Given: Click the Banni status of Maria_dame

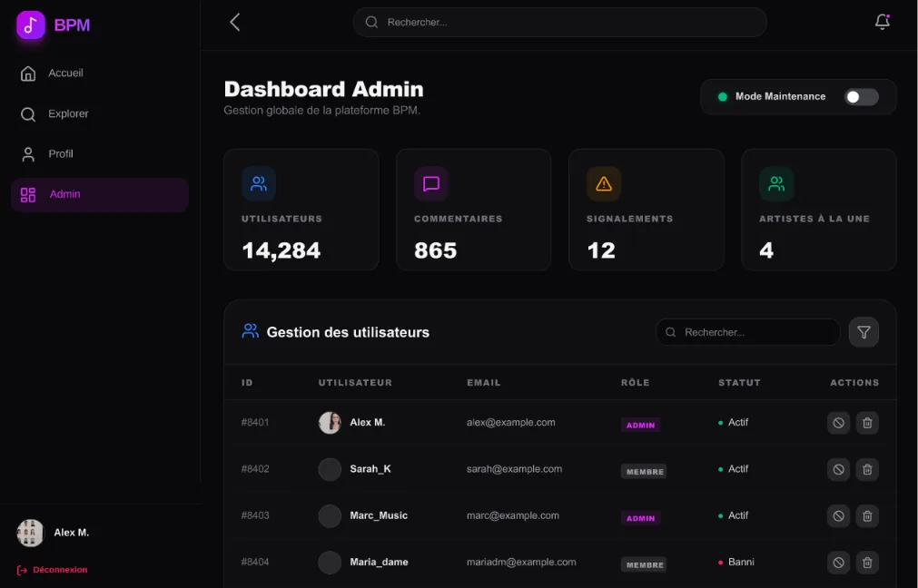Looking at the screenshot, I should point(735,563).
